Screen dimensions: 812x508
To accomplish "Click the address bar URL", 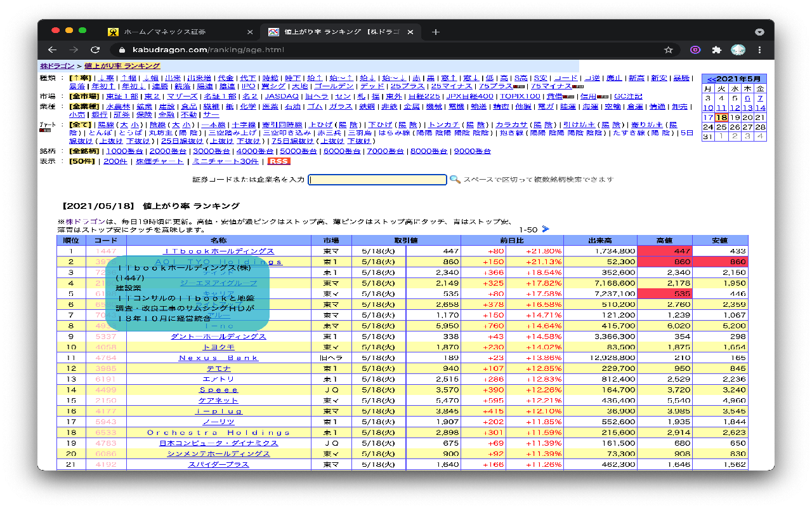I will tap(207, 50).
